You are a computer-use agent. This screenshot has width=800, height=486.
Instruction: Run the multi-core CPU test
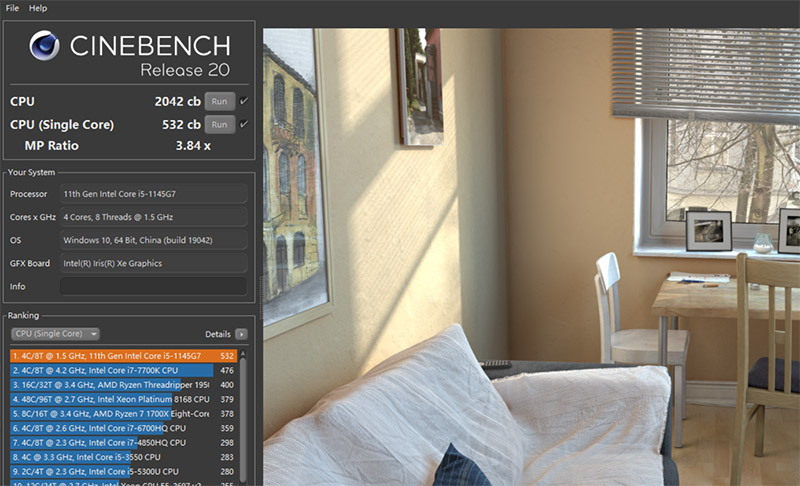pos(219,101)
